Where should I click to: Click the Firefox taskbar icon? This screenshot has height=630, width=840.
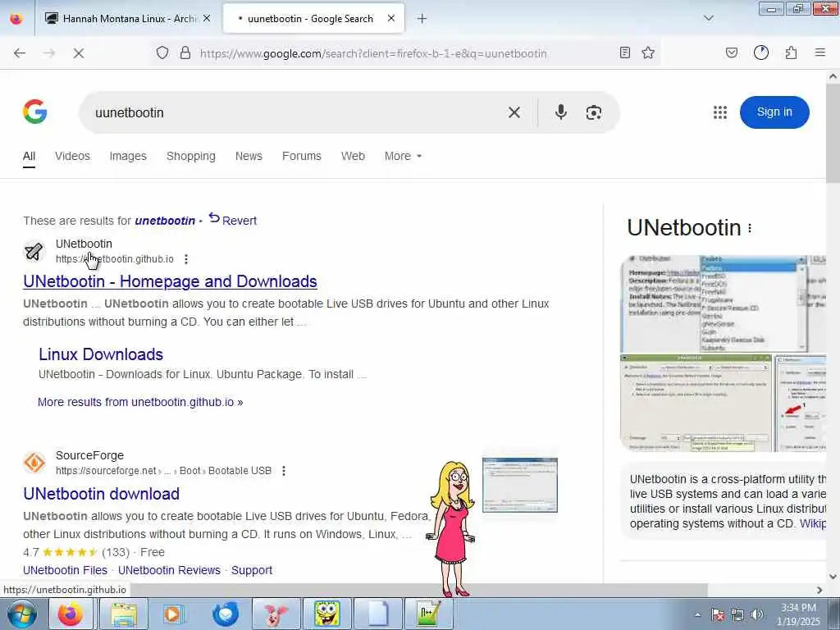pyautogui.click(x=71, y=614)
